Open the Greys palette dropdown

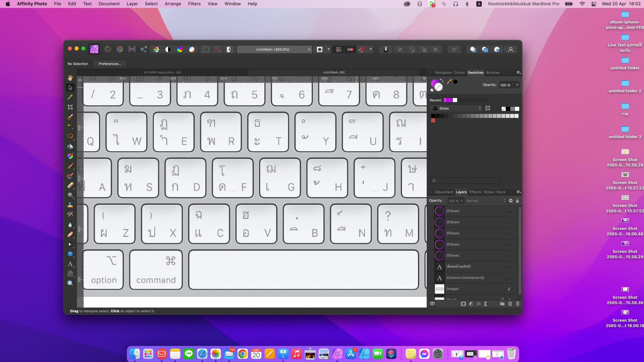(456, 108)
